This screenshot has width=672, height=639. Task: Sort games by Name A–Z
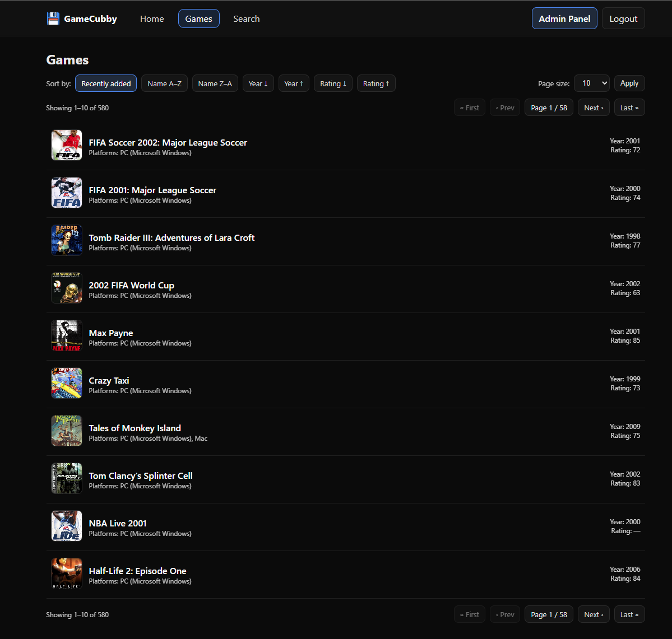click(x=165, y=83)
